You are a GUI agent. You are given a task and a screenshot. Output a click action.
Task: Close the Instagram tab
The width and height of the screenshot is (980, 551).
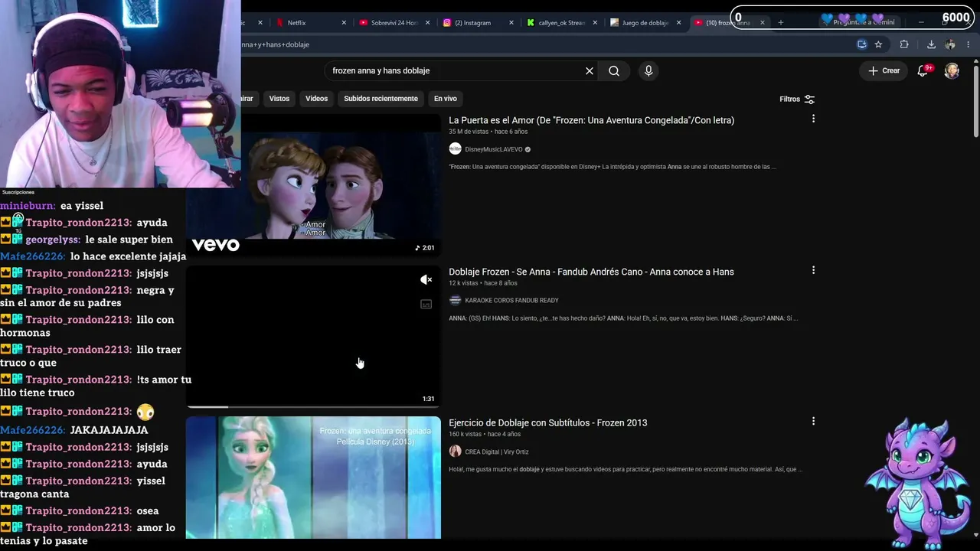click(511, 23)
